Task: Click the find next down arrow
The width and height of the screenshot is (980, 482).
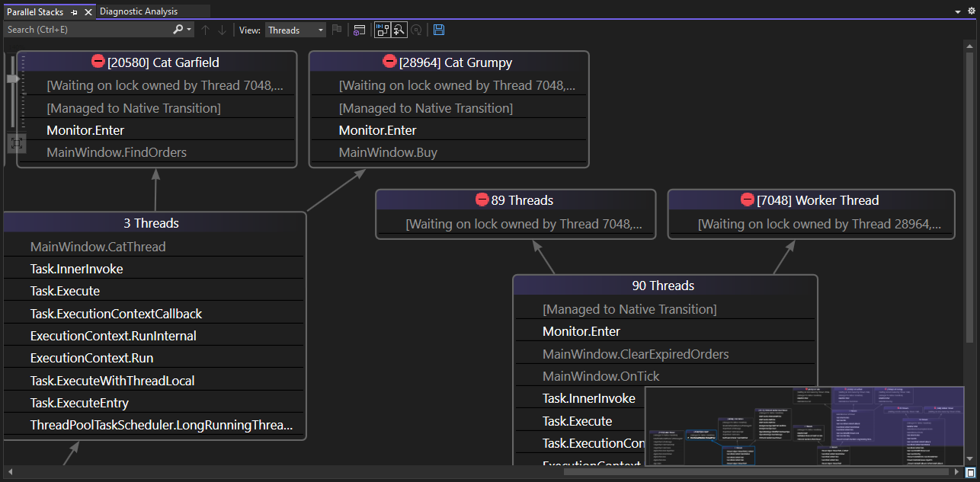Action: [x=222, y=30]
